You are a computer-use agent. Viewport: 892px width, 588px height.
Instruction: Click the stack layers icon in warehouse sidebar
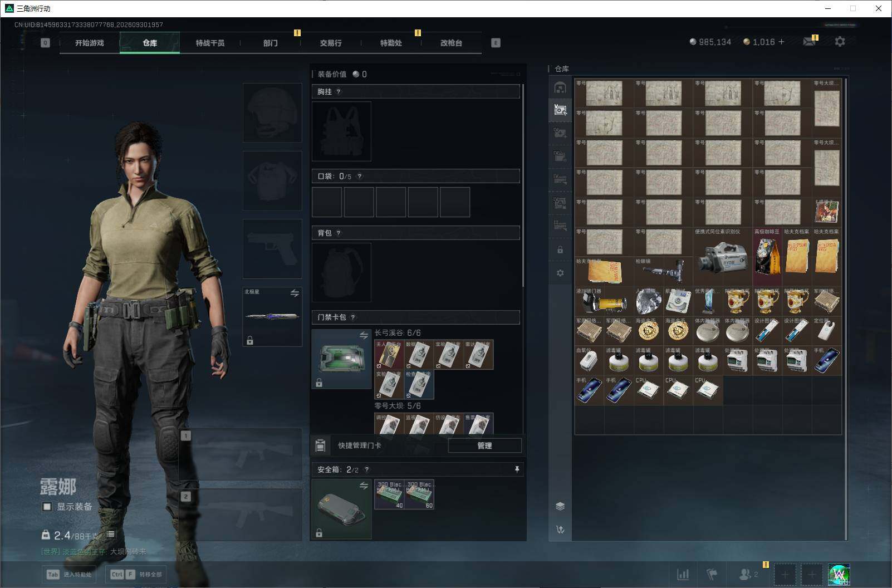[x=560, y=506]
